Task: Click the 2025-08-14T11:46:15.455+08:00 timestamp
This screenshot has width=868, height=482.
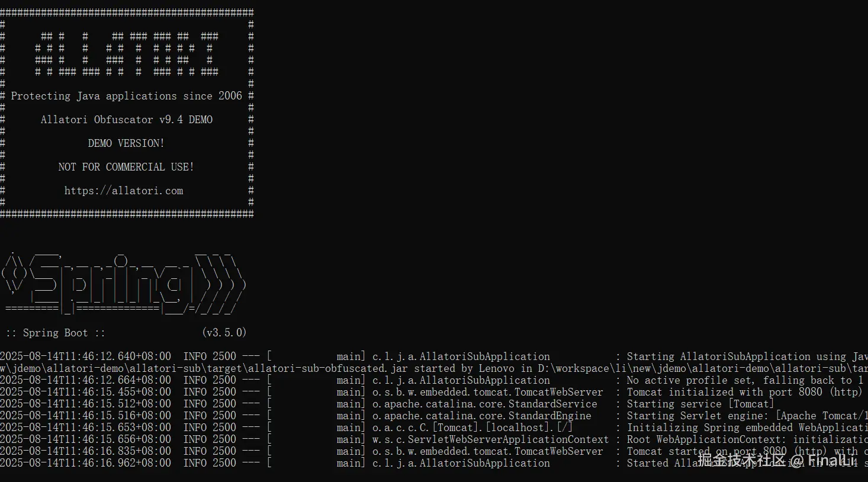Action: (x=85, y=392)
